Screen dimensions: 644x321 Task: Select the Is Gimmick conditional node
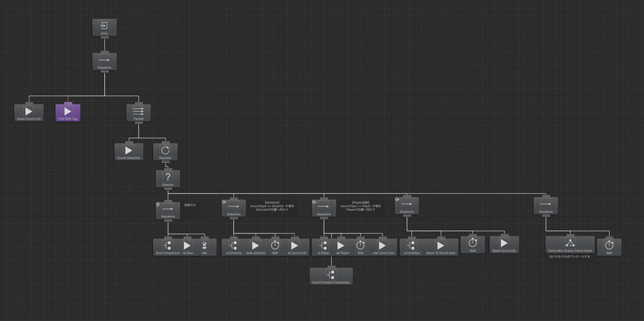[234, 246]
